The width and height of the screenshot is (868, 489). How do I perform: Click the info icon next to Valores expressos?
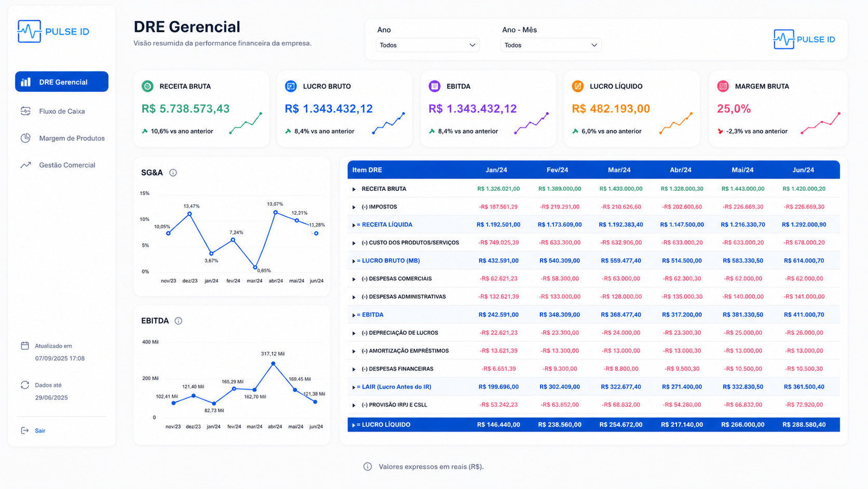tap(368, 467)
